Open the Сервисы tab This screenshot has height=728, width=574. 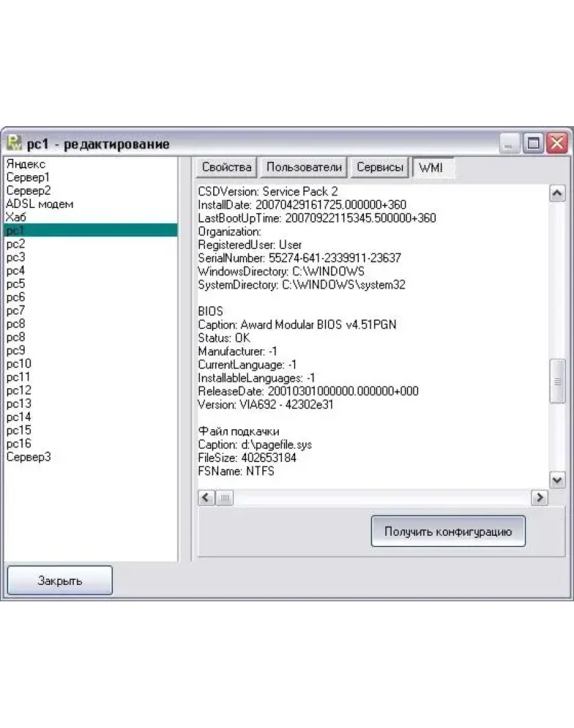[380, 168]
